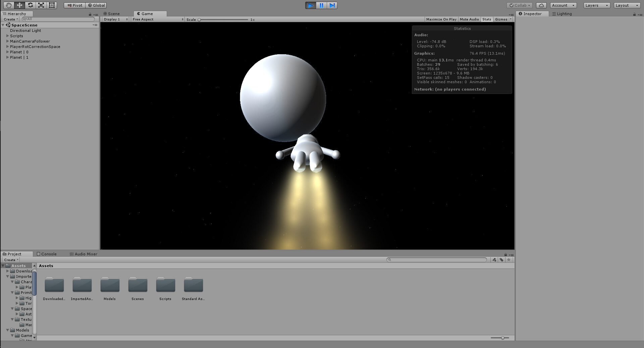Open Unity Cloud services

[x=541, y=5]
